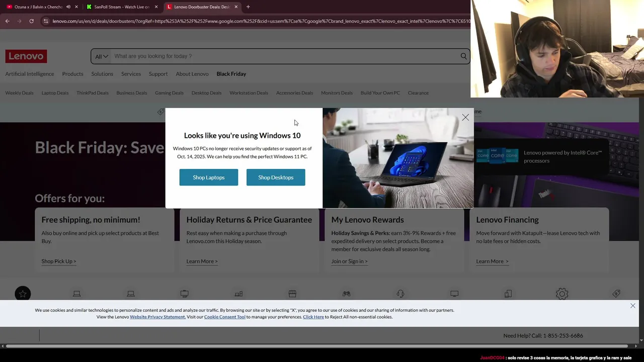The width and height of the screenshot is (644, 362).
Task: Go to Monitors Deals
Action: click(x=337, y=93)
